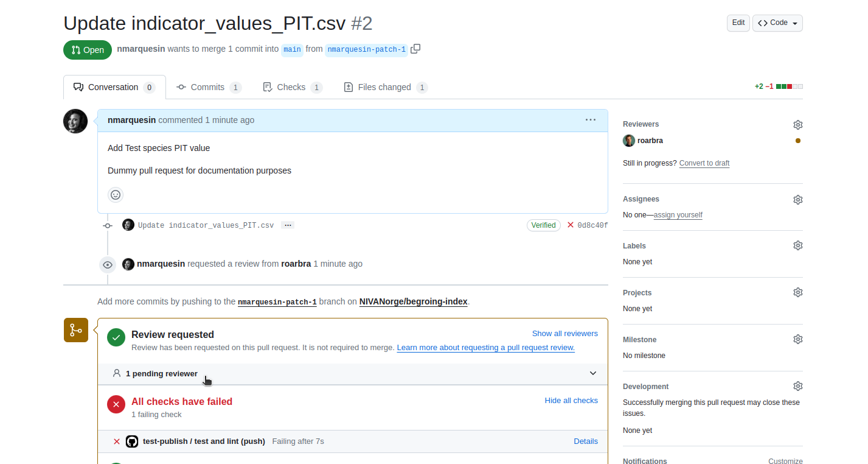This screenshot has height=464, width=868.
Task: Click nmarquesin avatar beside the comment
Action: pos(75,121)
